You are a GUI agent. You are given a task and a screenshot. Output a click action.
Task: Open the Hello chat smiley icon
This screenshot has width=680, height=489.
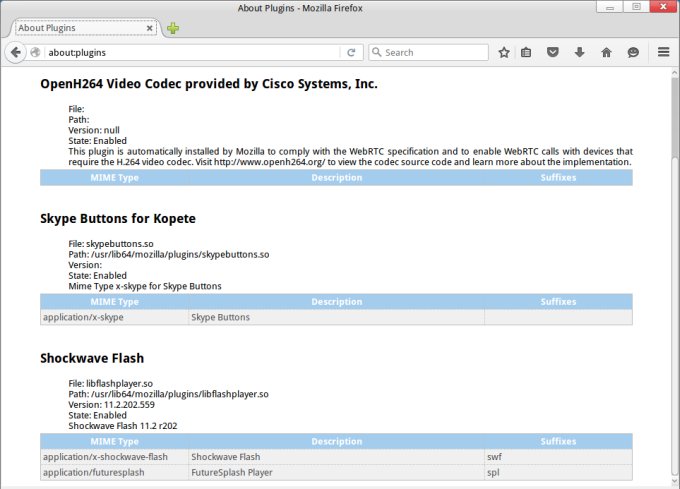tap(633, 52)
